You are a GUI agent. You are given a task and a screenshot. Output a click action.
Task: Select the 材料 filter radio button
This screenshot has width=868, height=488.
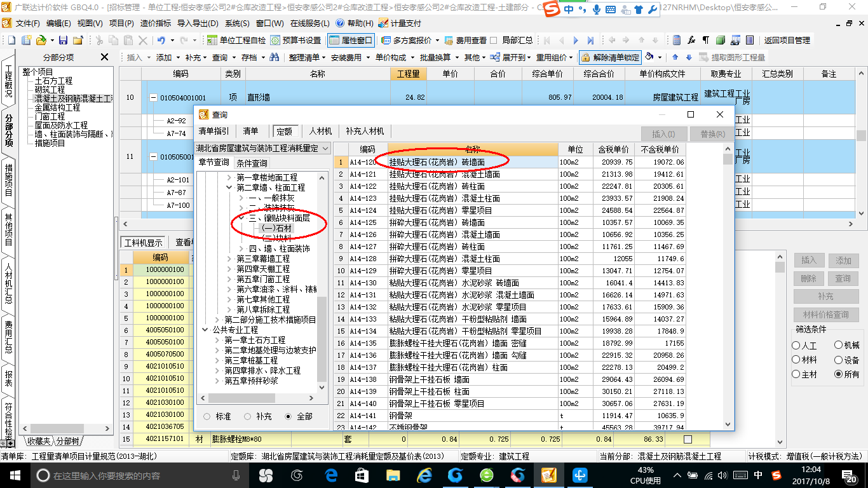point(796,360)
